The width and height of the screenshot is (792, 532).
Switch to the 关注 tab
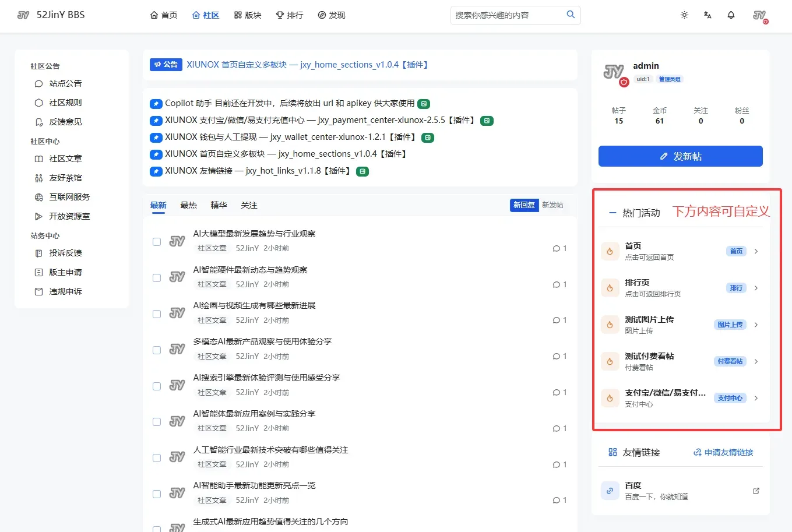[249, 205]
